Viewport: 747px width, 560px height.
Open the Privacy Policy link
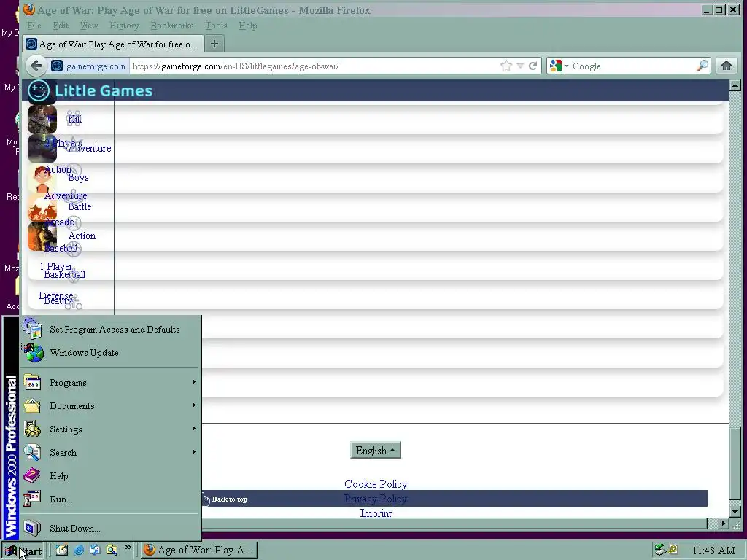click(x=376, y=499)
